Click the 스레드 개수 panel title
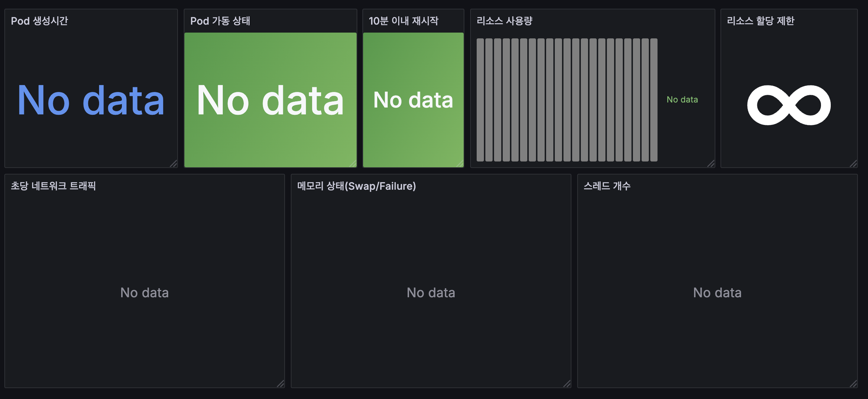868x399 pixels. (x=607, y=186)
